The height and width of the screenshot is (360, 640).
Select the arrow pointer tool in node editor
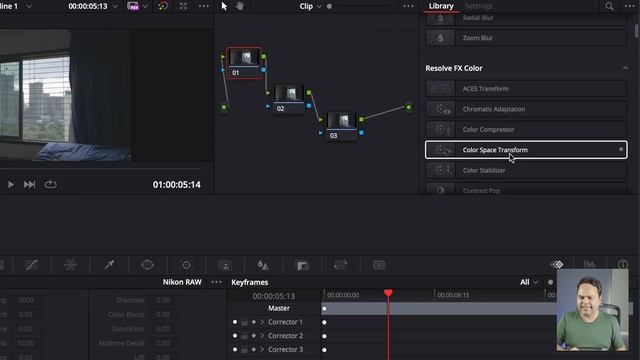(224, 6)
